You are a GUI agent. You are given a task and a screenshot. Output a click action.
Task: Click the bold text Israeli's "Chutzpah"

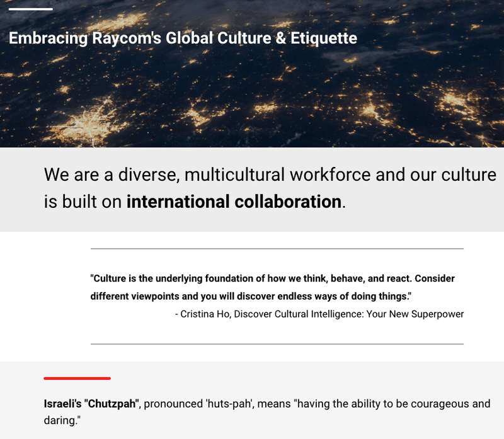pos(91,404)
